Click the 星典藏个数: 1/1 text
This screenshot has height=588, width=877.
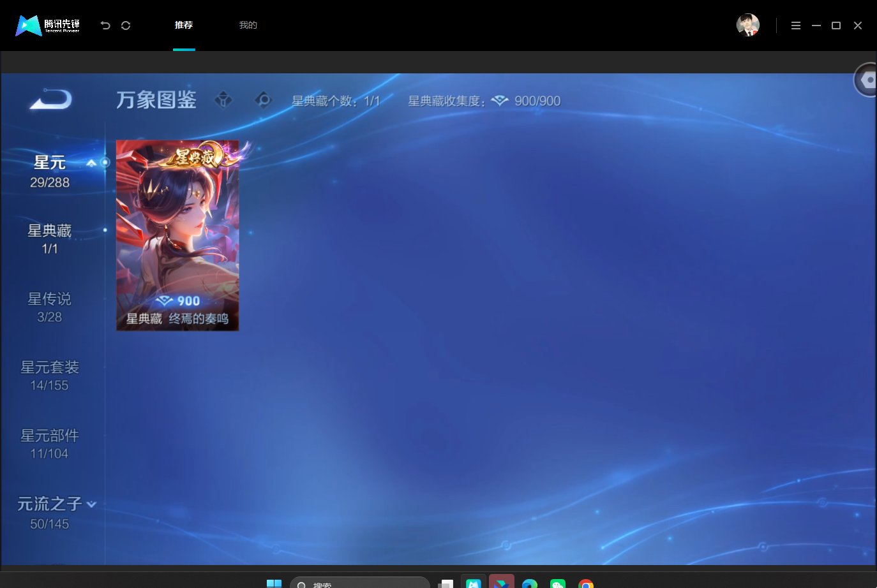pyautogui.click(x=336, y=101)
